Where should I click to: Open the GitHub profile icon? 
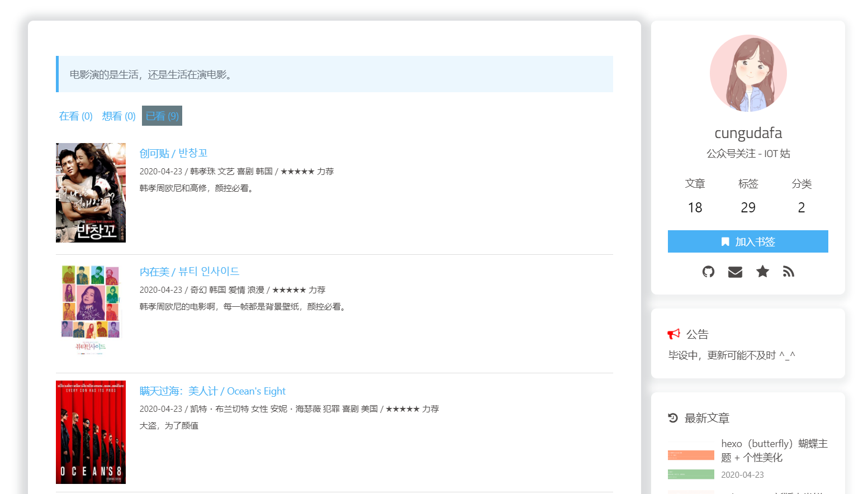[x=708, y=272]
